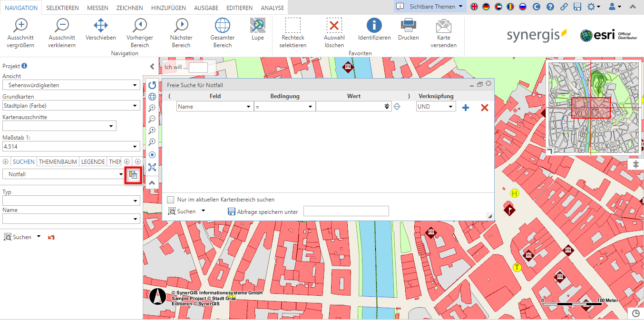Screen dimensions: 644x332
Task: Enable Nur im aktuellen Kartenbereich suchen
Action: 170,201
